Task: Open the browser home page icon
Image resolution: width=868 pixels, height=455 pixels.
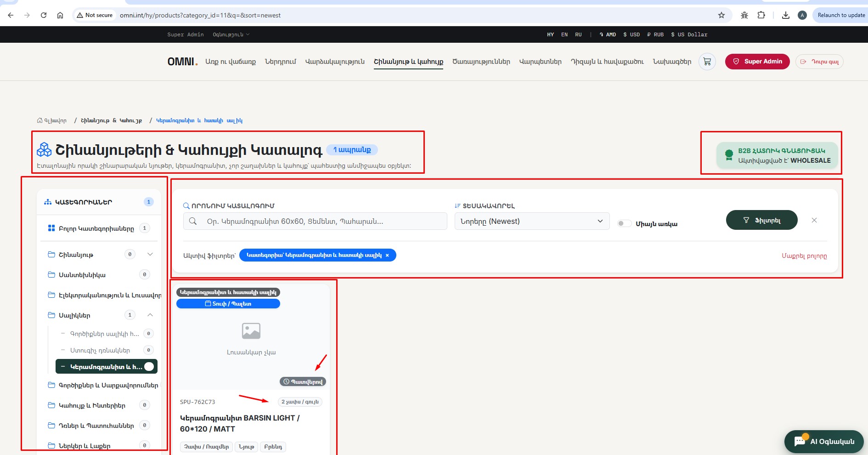Action: coord(60,15)
